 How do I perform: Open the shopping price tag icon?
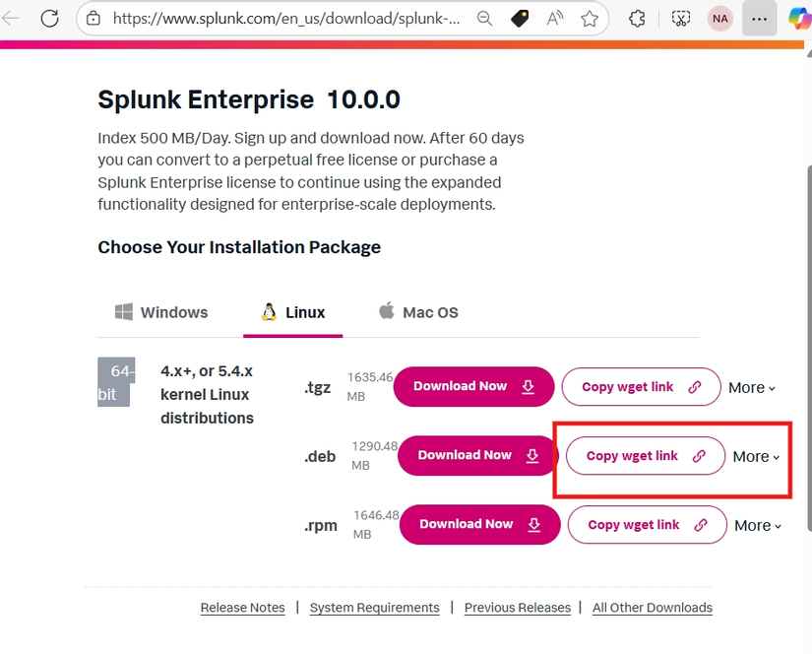(x=520, y=19)
